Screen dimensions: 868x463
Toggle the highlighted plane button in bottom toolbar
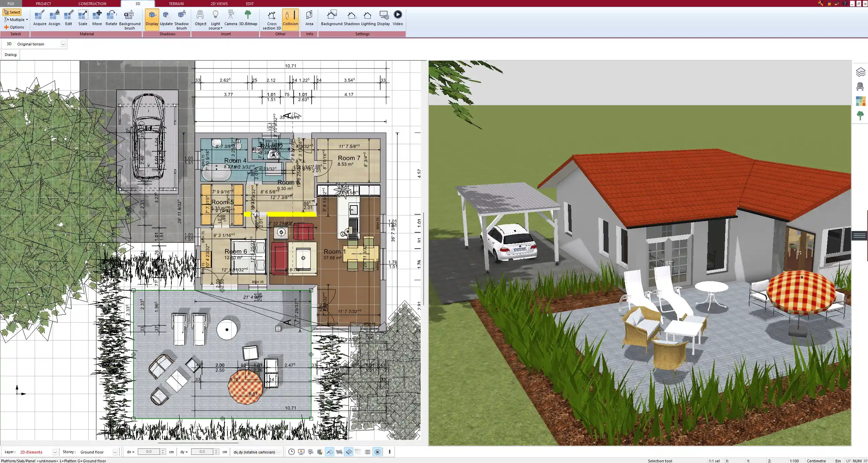tap(349, 452)
